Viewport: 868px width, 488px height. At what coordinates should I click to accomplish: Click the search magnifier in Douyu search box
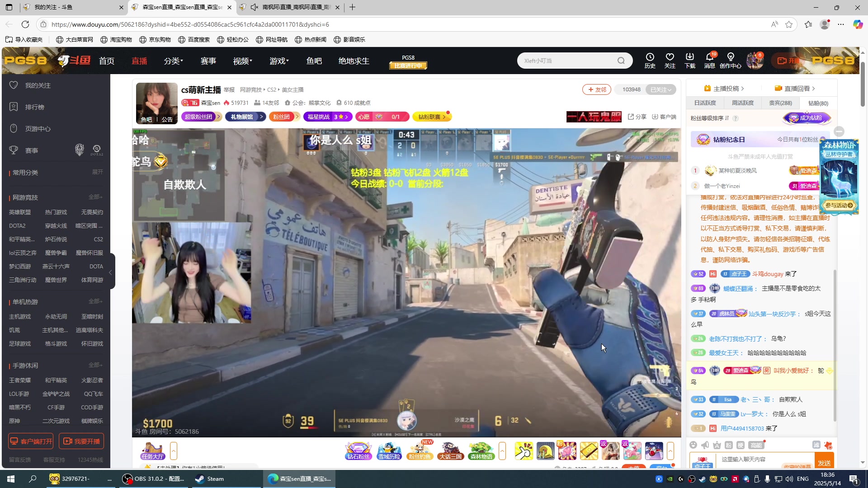point(621,61)
